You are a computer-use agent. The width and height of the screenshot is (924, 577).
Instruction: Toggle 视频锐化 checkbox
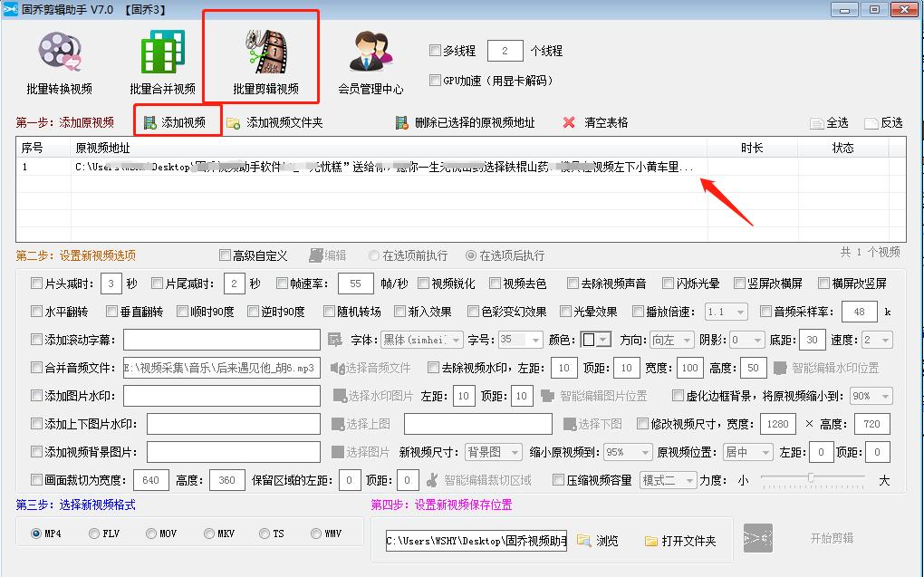pyautogui.click(x=423, y=284)
